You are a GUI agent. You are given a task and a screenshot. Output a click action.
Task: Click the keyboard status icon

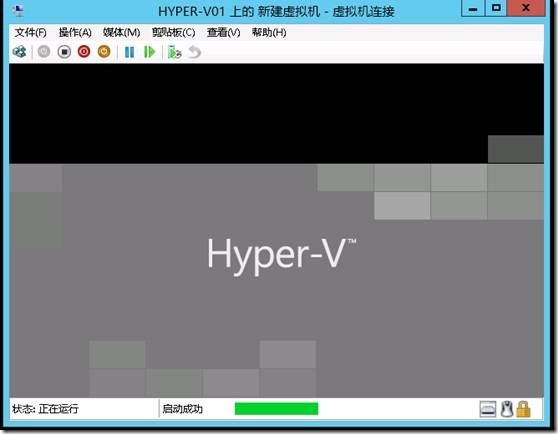pos(488,409)
